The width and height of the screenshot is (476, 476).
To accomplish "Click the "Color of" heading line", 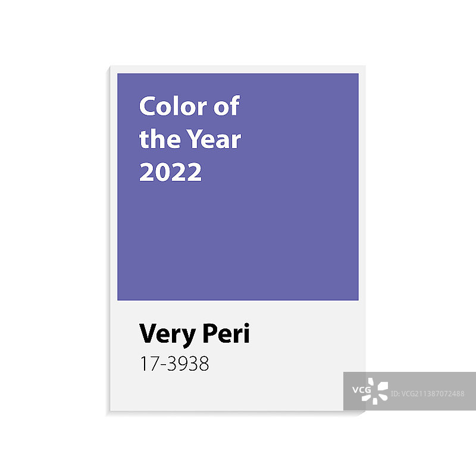I will coord(189,107).
